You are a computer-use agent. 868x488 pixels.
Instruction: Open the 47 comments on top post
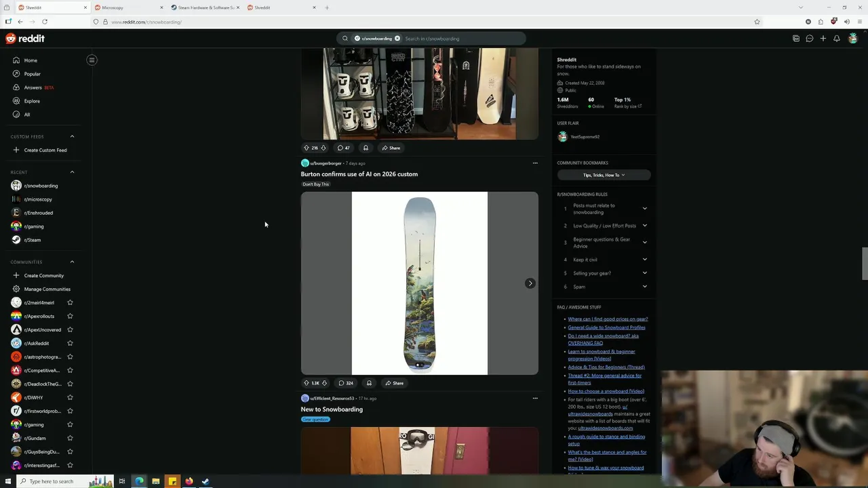coord(344,148)
